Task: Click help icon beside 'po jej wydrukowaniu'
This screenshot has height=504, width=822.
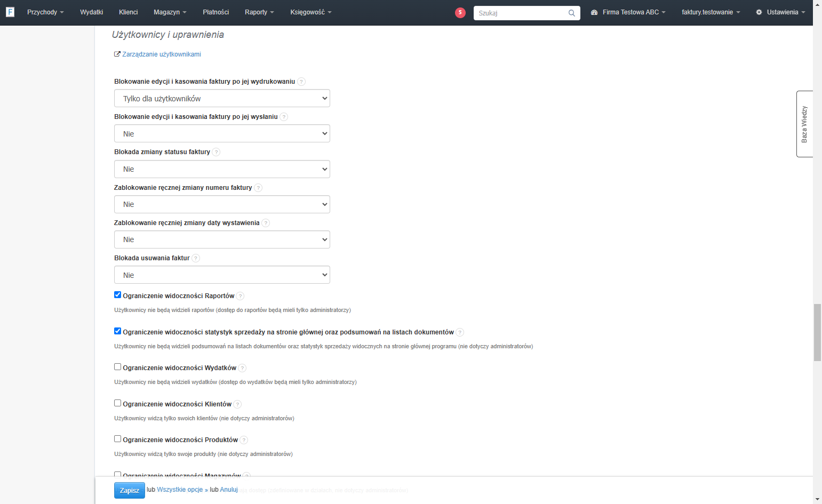Action: click(x=301, y=82)
